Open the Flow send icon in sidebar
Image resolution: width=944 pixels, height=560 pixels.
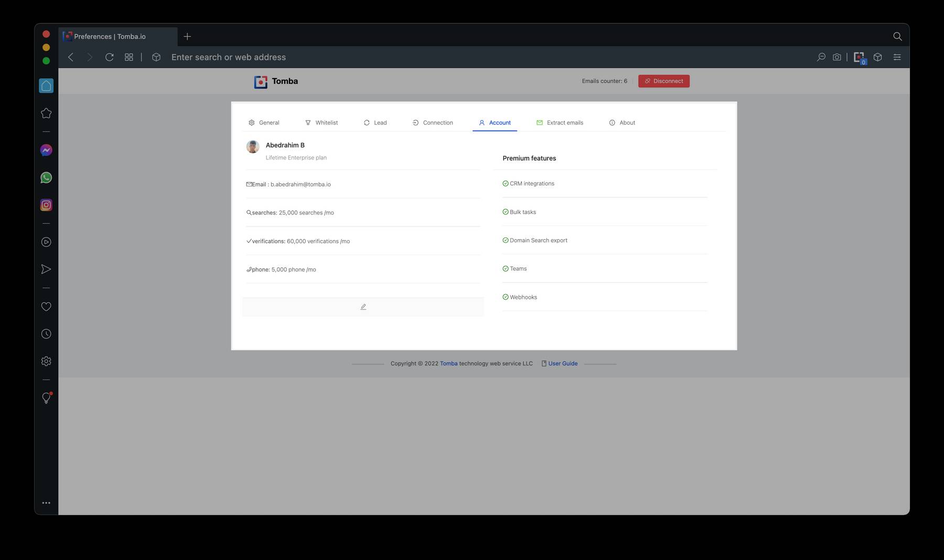click(46, 269)
